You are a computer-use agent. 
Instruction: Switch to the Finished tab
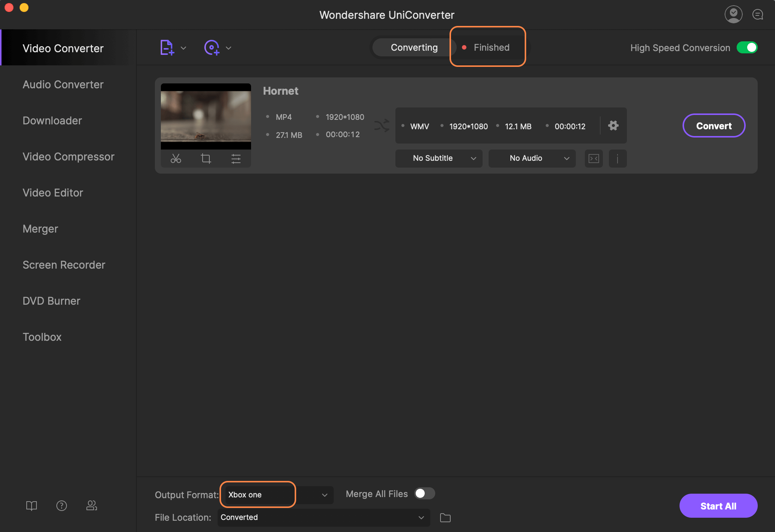coord(491,47)
